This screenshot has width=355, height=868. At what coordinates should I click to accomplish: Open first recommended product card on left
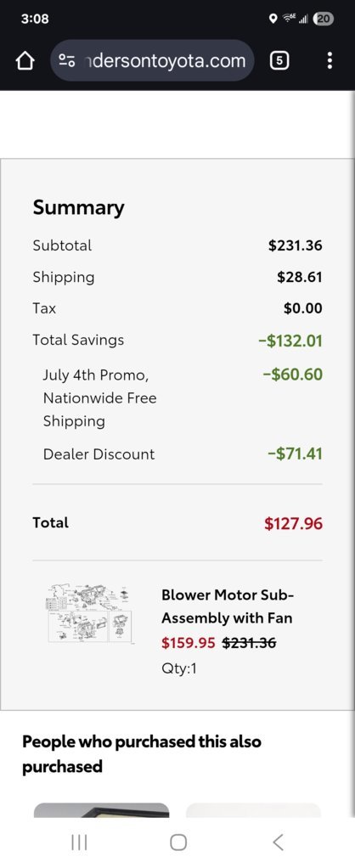[101, 810]
